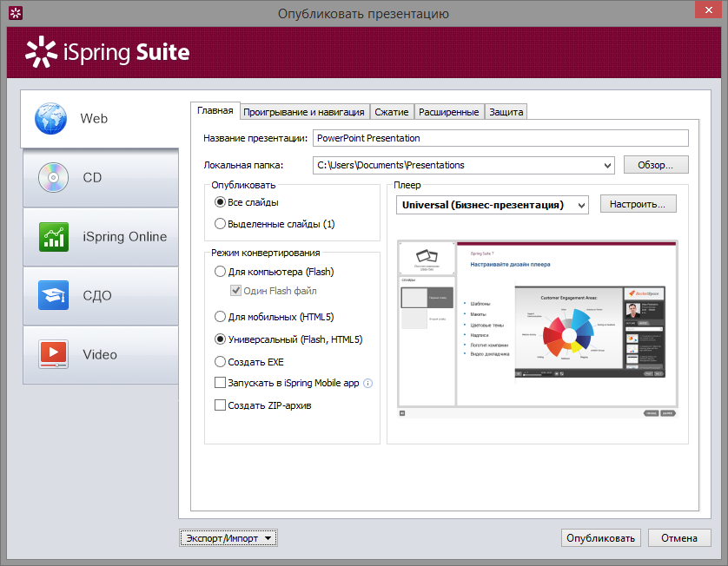
Task: Choose the Создать EXE option
Action: click(x=220, y=362)
